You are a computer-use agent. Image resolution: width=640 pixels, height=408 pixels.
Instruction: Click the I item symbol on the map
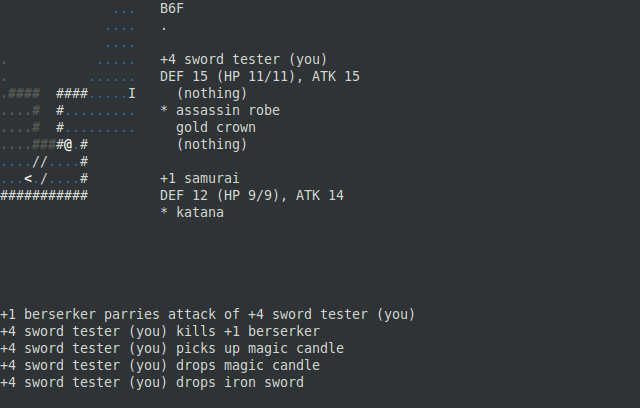pyautogui.click(x=132, y=93)
